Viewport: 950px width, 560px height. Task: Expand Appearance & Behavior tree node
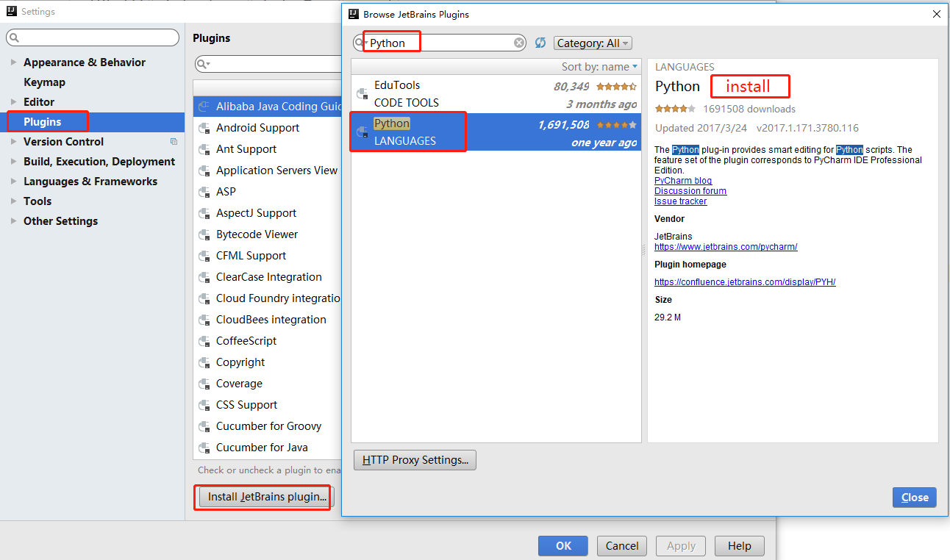[x=13, y=62]
